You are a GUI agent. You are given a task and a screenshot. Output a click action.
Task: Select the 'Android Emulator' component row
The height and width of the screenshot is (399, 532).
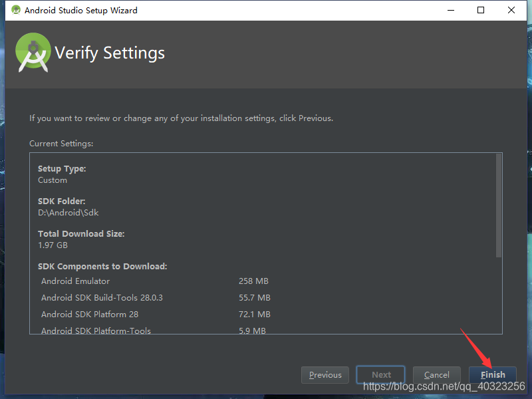click(156, 281)
